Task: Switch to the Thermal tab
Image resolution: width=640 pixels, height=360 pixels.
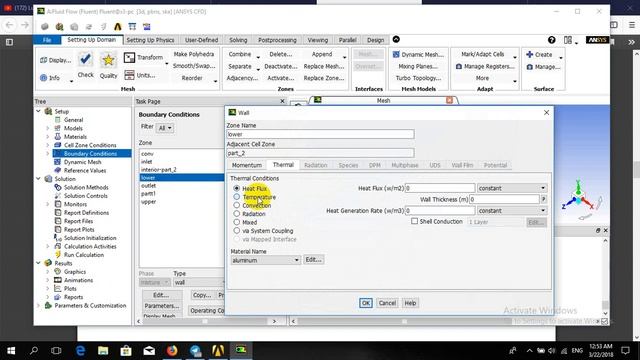Action: coord(283,165)
